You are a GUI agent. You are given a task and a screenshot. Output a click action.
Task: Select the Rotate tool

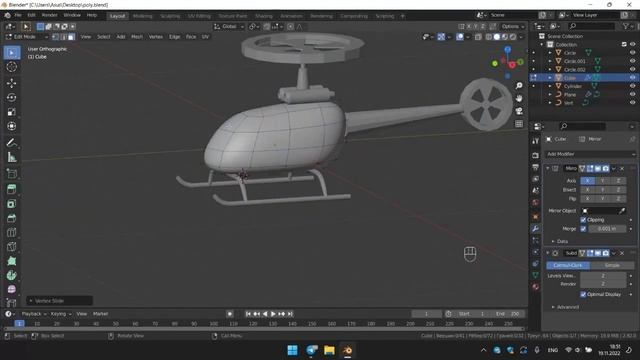click(11, 98)
